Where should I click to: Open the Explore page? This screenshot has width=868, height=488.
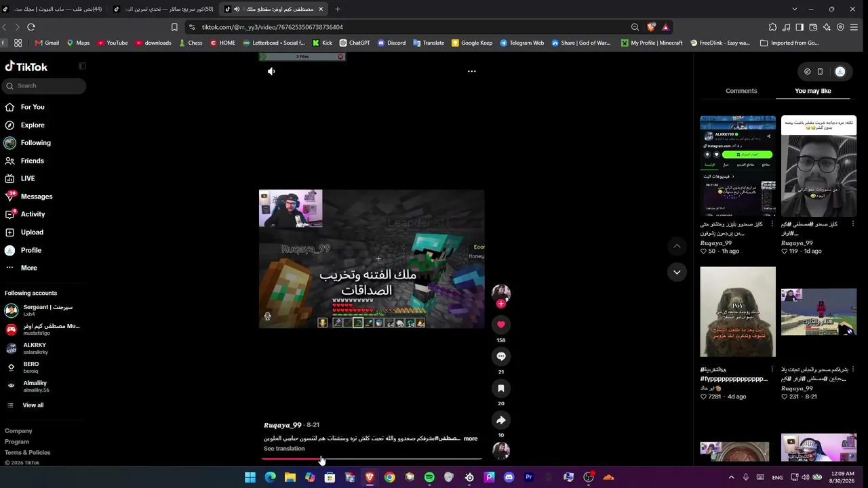pos(33,125)
